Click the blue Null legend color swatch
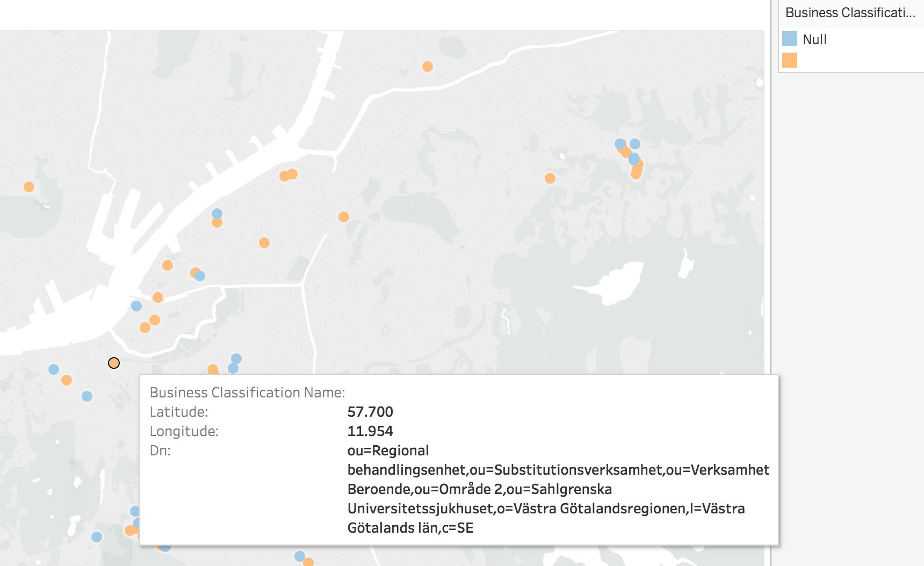 (x=789, y=39)
